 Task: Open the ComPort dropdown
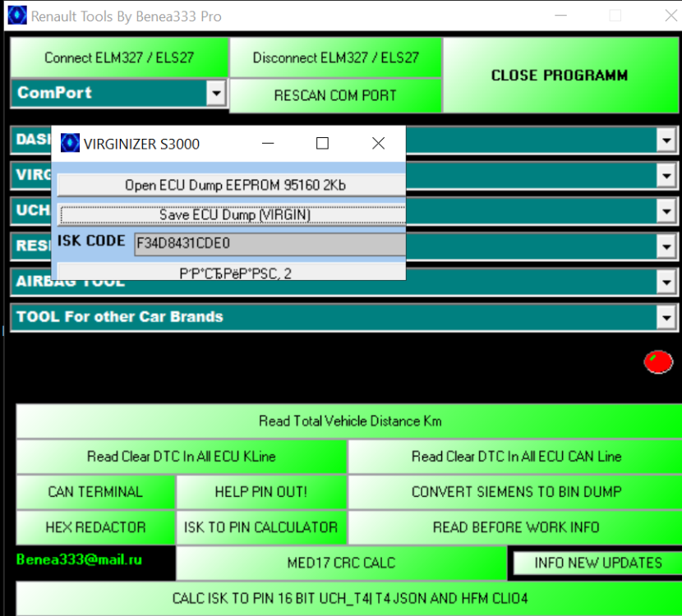tap(216, 93)
